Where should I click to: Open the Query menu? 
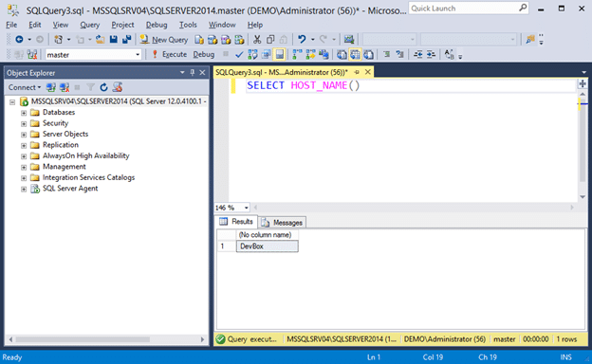[x=89, y=25]
